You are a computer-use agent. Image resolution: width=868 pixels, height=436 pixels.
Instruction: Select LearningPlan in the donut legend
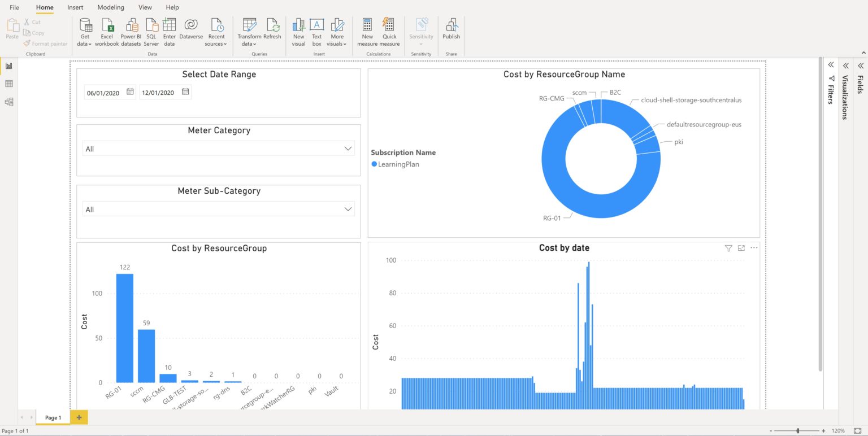click(x=396, y=164)
